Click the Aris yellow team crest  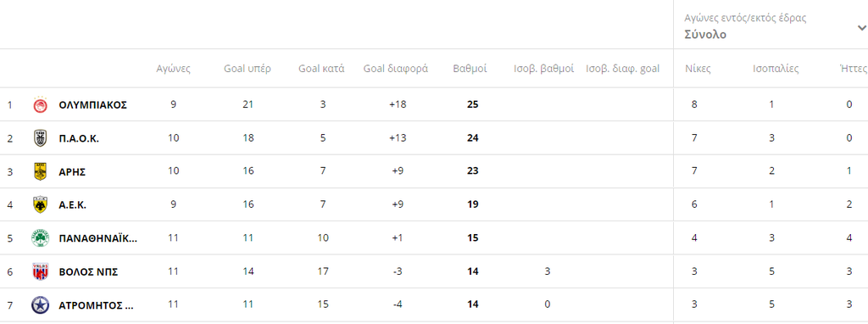41,171
